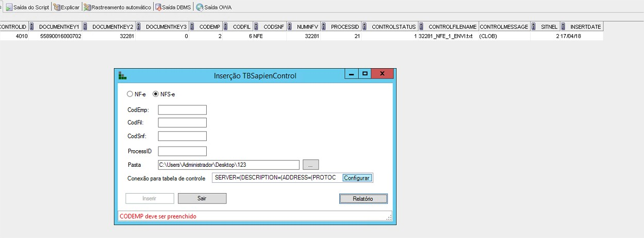Focus the ProcessID text box
This screenshot has width=644, height=238.
click(x=182, y=151)
